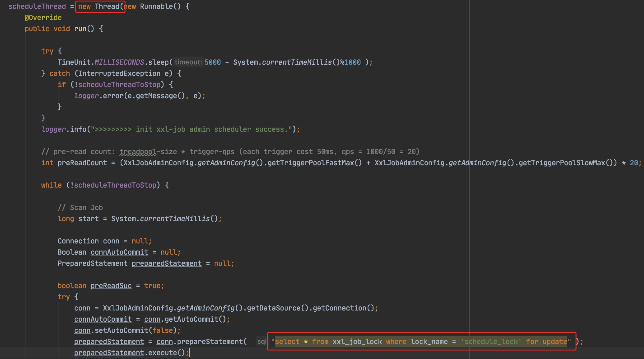Click the 'while' keyword of the loop
The width and height of the screenshot is (644, 359).
click(x=51, y=185)
